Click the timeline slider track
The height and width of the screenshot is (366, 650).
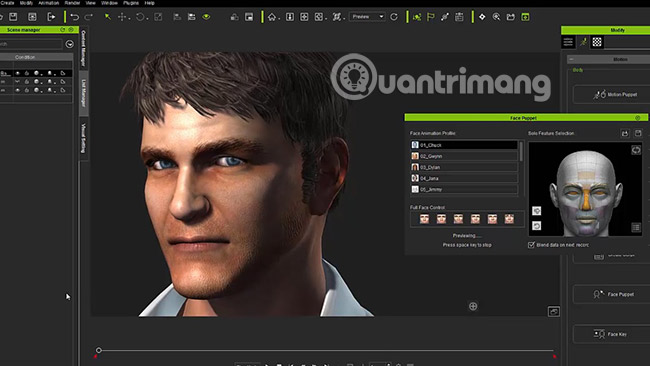[326, 350]
